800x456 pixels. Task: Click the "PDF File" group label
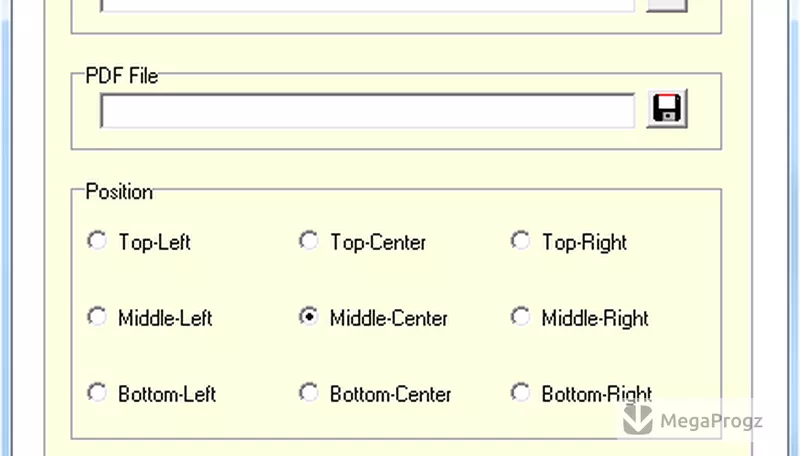click(122, 76)
